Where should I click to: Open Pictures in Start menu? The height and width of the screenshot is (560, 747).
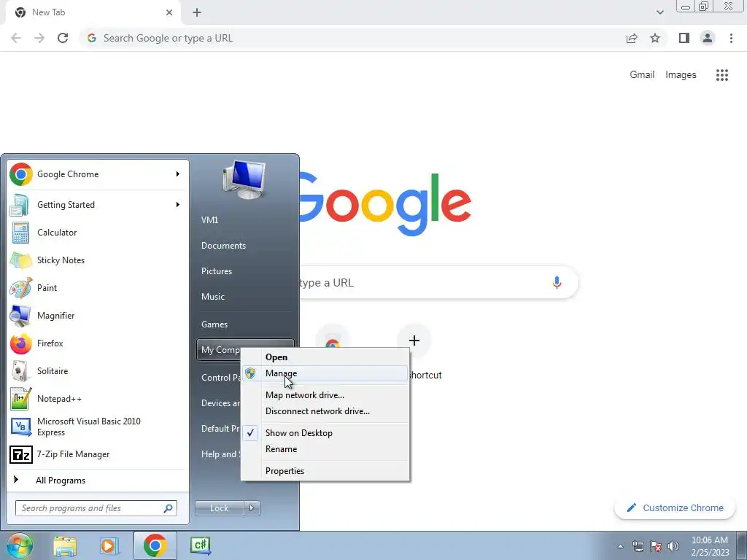[x=246, y=271]
